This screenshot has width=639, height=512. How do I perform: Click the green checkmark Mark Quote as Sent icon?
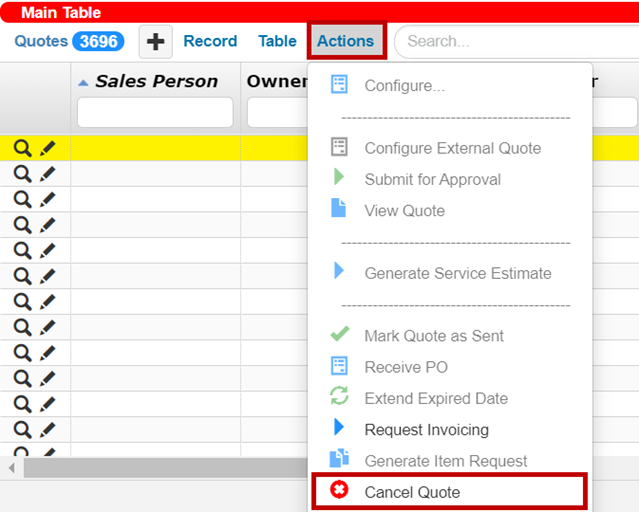point(339,335)
